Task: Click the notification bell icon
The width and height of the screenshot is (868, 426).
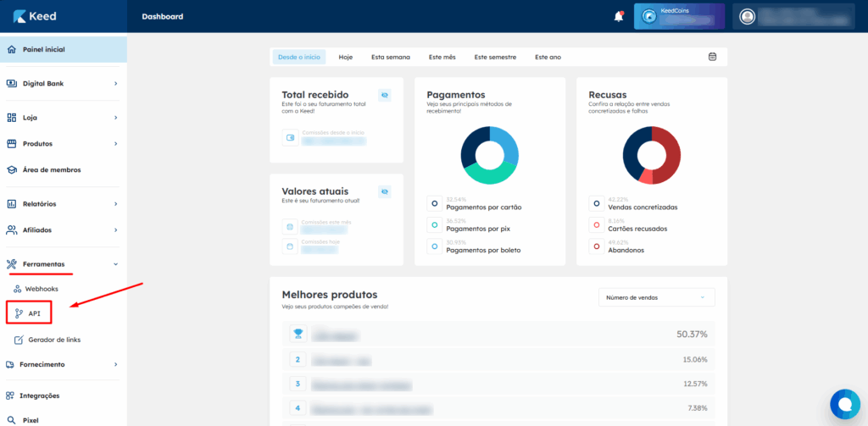Action: point(618,16)
